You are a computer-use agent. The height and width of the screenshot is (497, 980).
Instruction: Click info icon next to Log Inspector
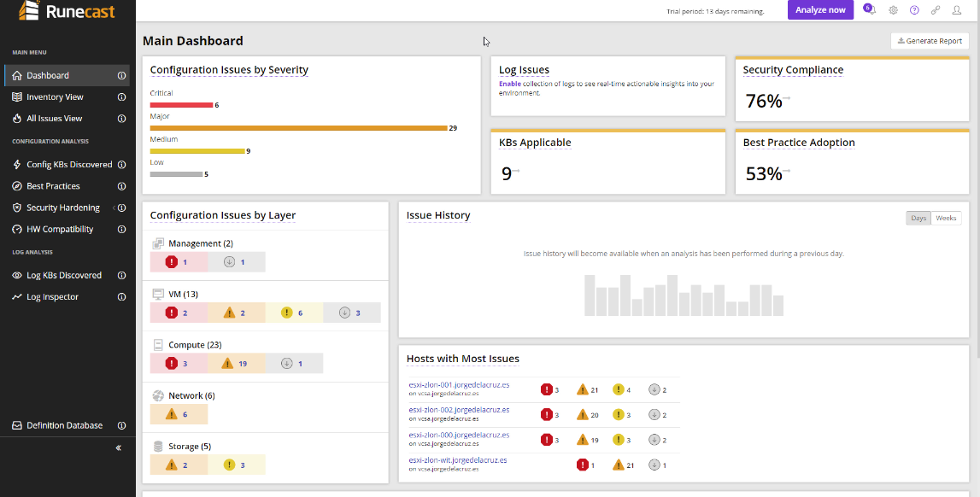point(122,296)
